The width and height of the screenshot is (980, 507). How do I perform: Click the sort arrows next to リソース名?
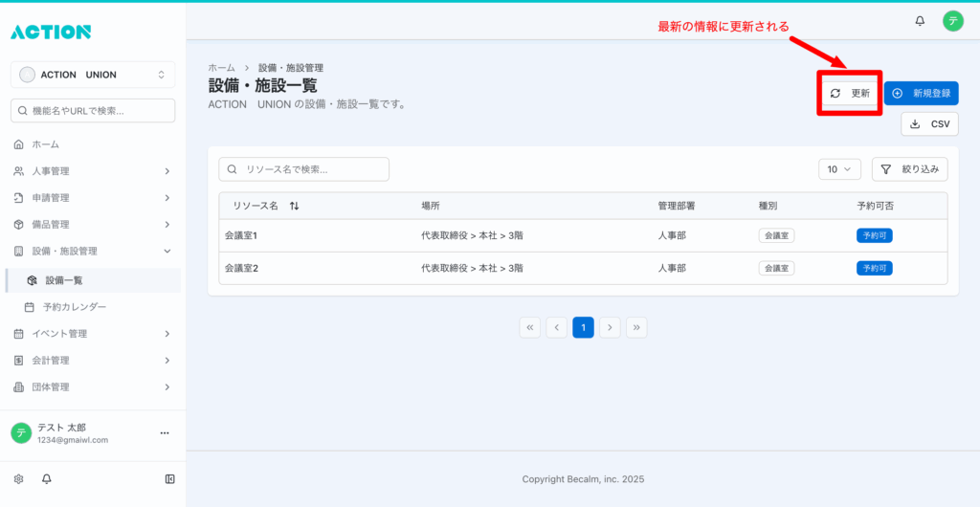point(294,206)
